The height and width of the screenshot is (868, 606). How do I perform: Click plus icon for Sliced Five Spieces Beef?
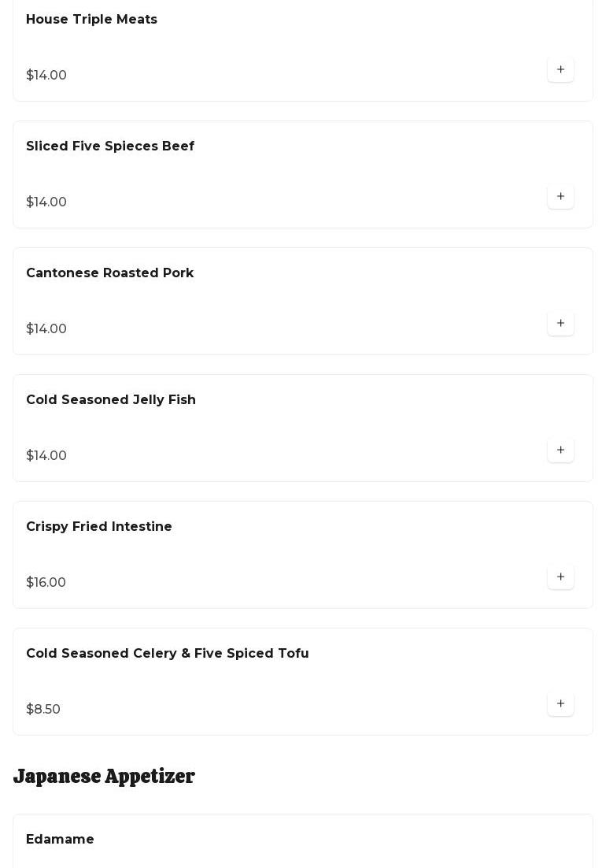click(x=560, y=197)
